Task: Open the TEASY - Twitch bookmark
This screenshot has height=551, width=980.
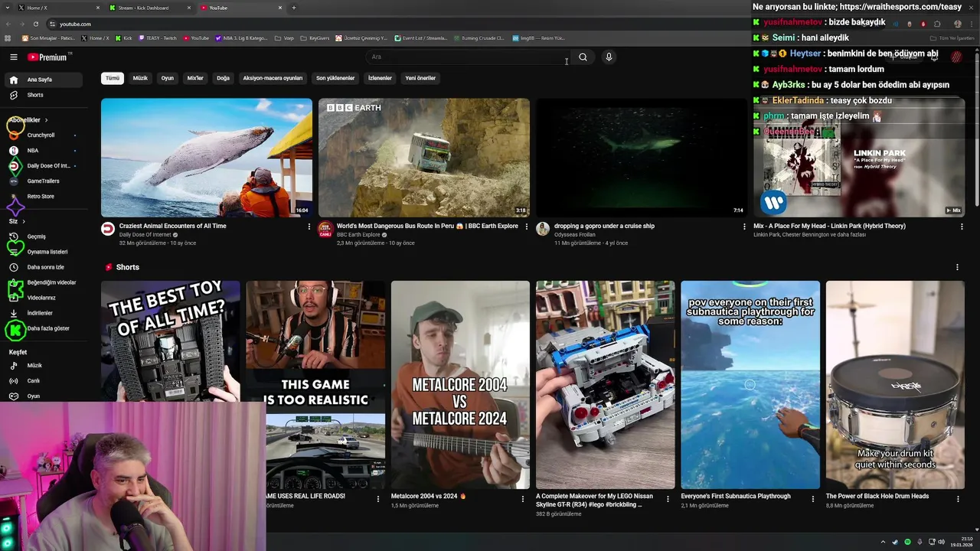Action: 157,37
